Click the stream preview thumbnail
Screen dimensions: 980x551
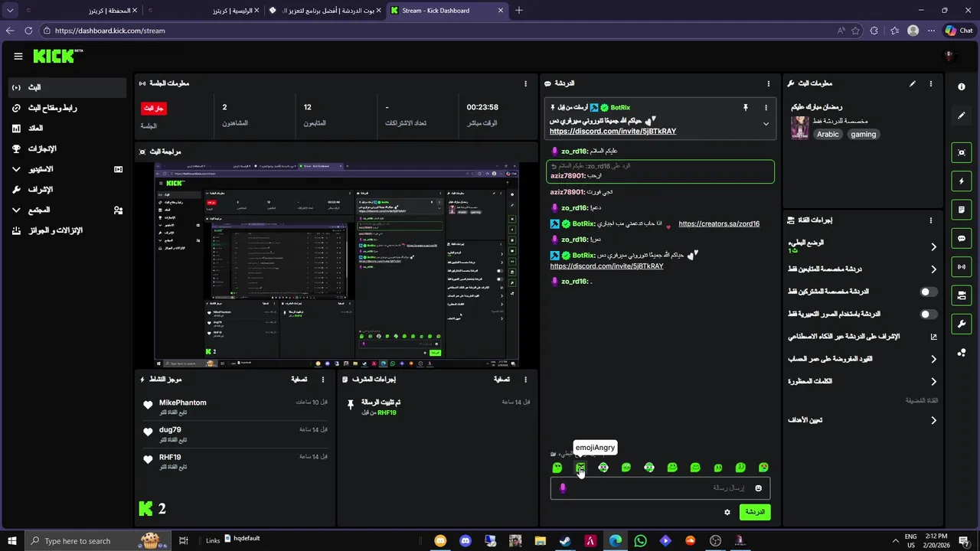pos(336,265)
